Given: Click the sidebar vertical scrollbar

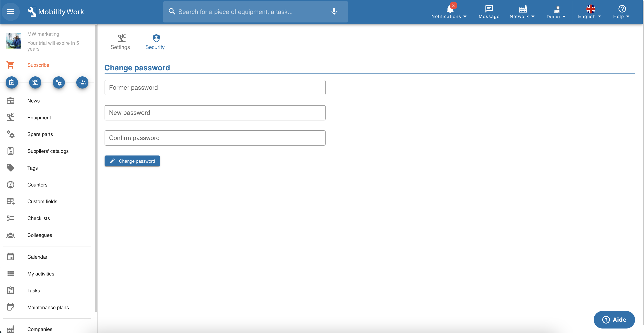Looking at the screenshot, I should [x=96, y=168].
